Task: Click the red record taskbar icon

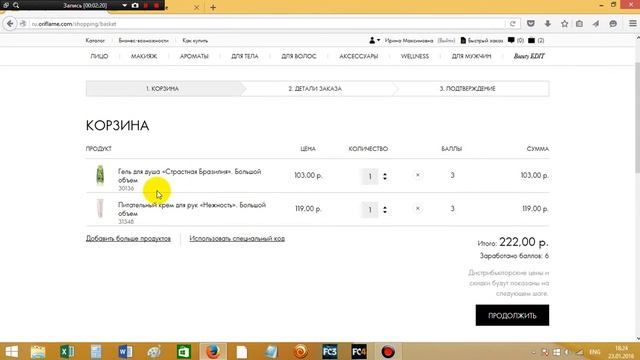Action: (x=388, y=351)
